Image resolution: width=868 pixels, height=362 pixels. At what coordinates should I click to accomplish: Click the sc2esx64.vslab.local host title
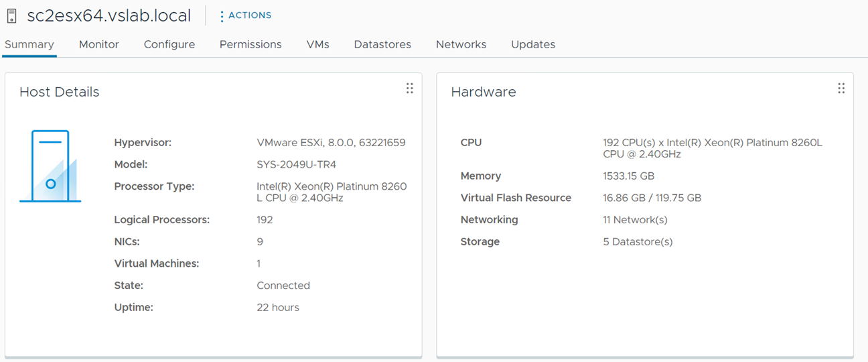[108, 16]
